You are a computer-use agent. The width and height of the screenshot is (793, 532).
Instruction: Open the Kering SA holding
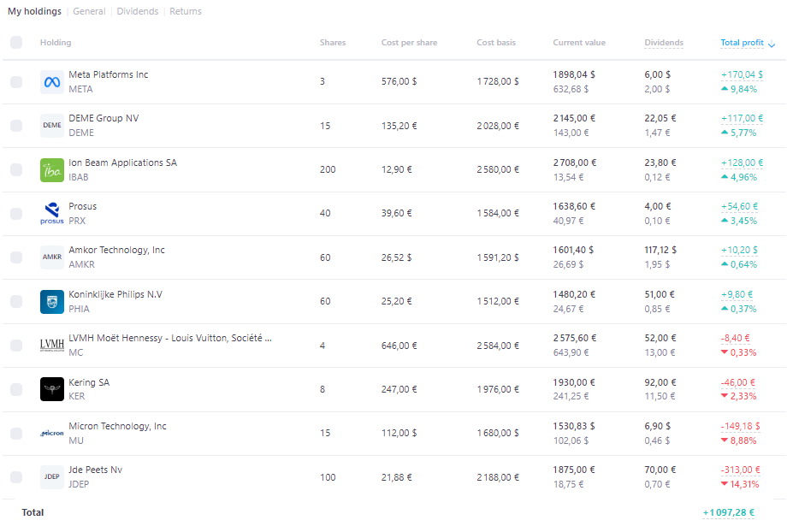[89, 382]
